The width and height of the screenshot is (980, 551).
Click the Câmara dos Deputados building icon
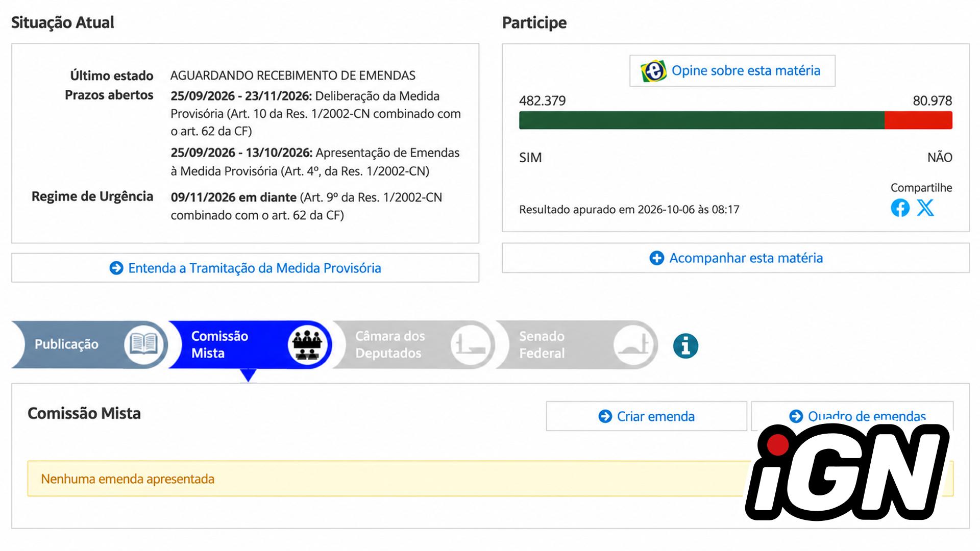click(x=471, y=345)
